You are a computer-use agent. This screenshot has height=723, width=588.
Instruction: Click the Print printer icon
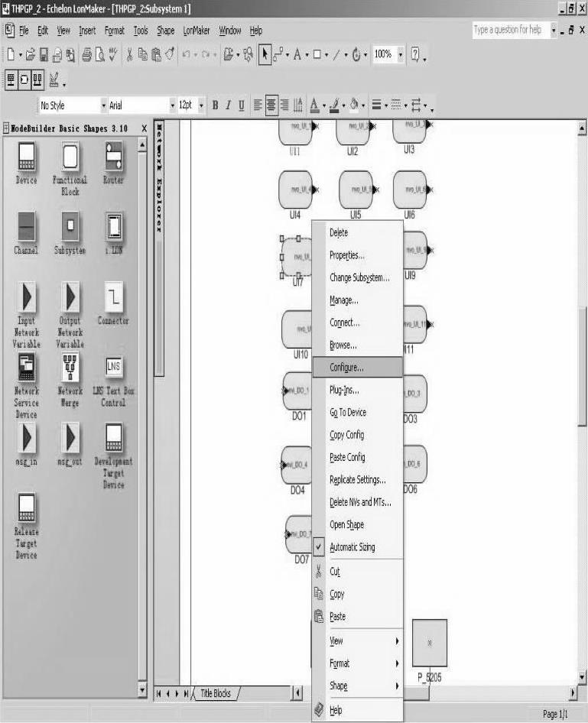point(86,55)
